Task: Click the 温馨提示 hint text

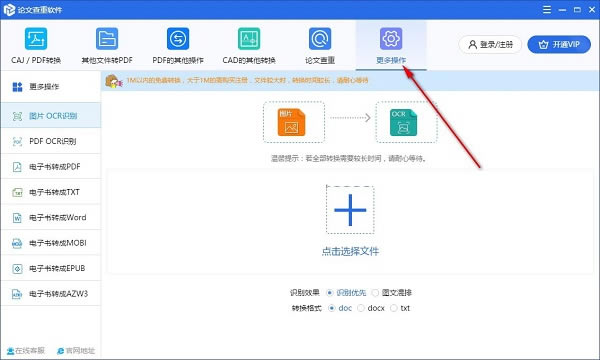Action: click(349, 158)
